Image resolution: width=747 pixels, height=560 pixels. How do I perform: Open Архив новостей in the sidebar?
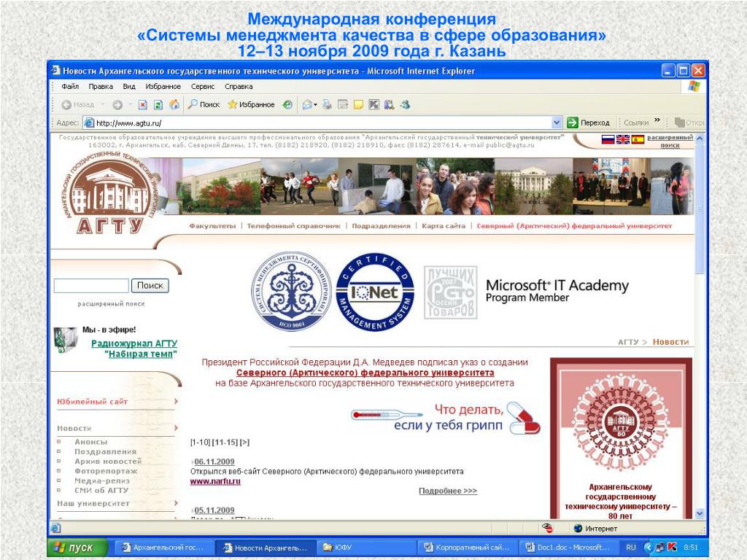(108, 461)
